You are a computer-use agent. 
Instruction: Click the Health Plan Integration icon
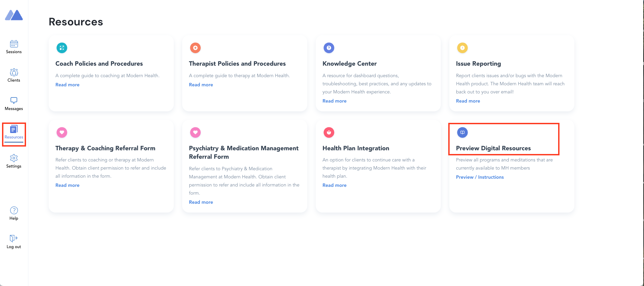pyautogui.click(x=329, y=132)
